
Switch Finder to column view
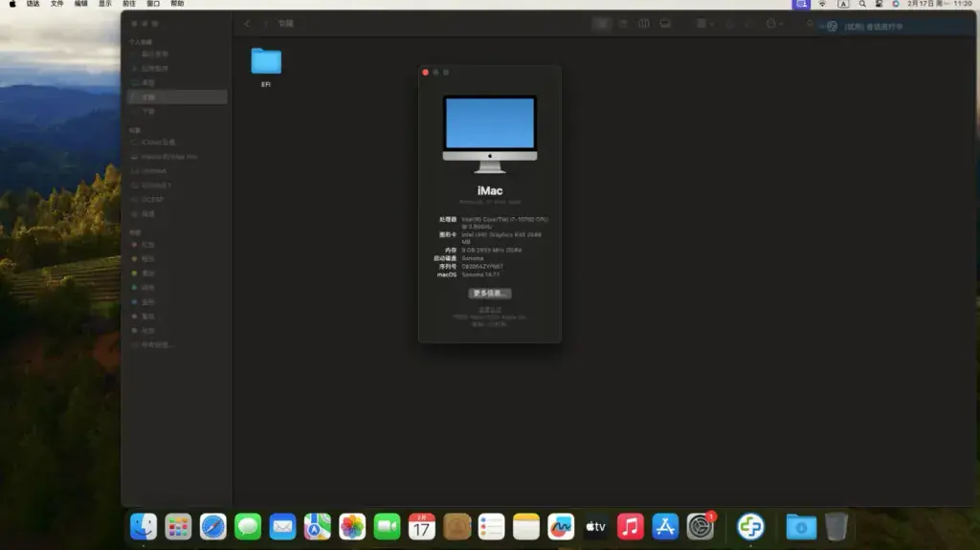644,24
